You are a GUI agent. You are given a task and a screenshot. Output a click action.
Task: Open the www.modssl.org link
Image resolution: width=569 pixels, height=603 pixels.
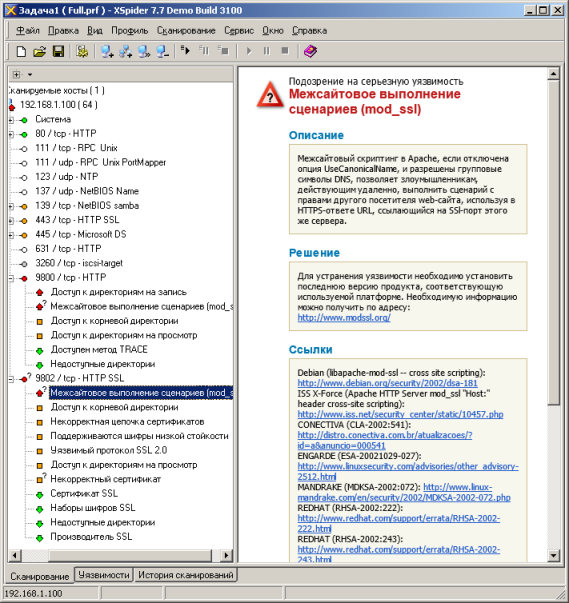pyautogui.click(x=344, y=318)
